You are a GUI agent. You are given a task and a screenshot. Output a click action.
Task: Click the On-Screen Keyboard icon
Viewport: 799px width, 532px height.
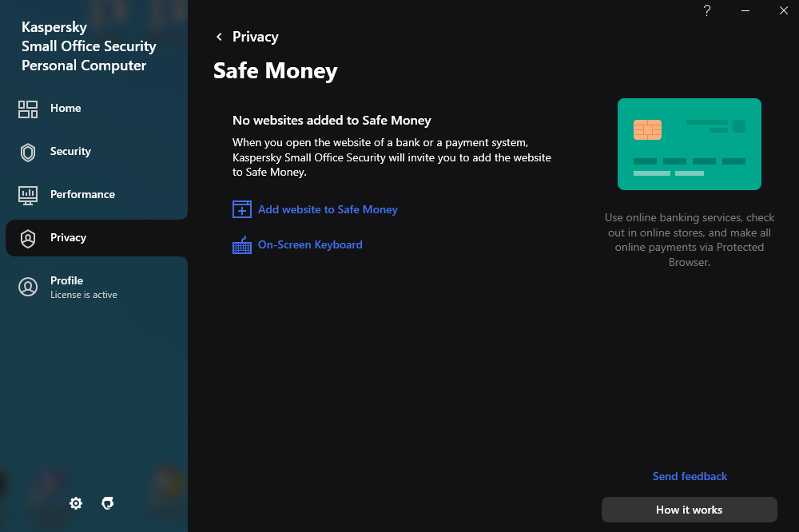(242, 245)
